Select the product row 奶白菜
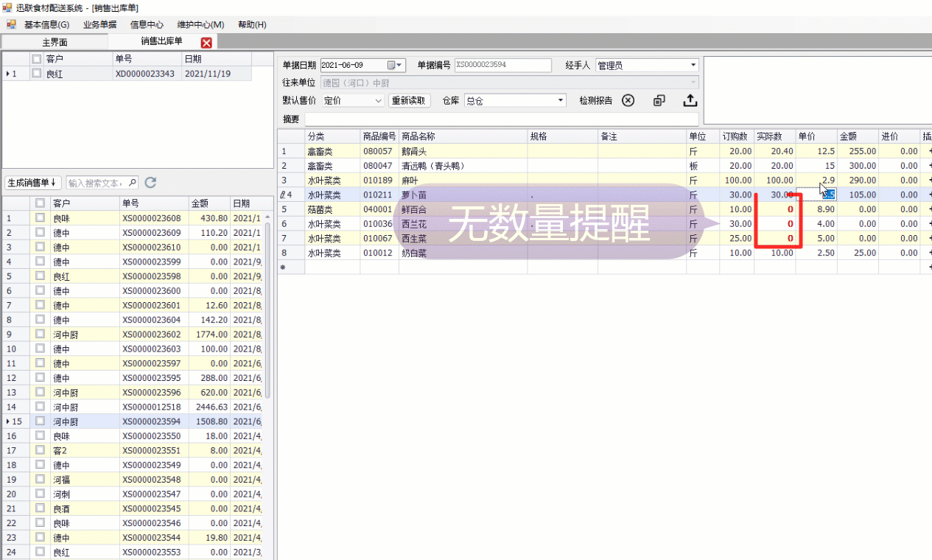The height and width of the screenshot is (560, 932). tap(604, 253)
